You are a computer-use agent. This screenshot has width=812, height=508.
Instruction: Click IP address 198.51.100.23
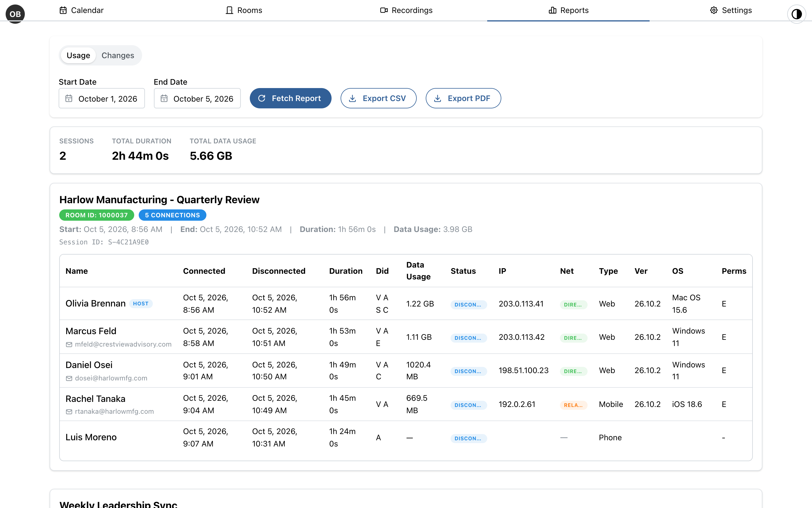point(524,371)
